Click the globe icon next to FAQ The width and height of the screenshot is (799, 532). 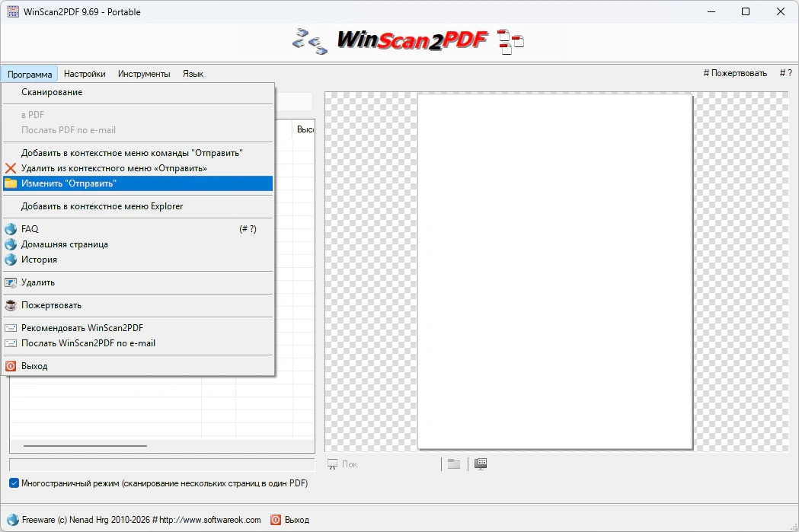(11, 229)
